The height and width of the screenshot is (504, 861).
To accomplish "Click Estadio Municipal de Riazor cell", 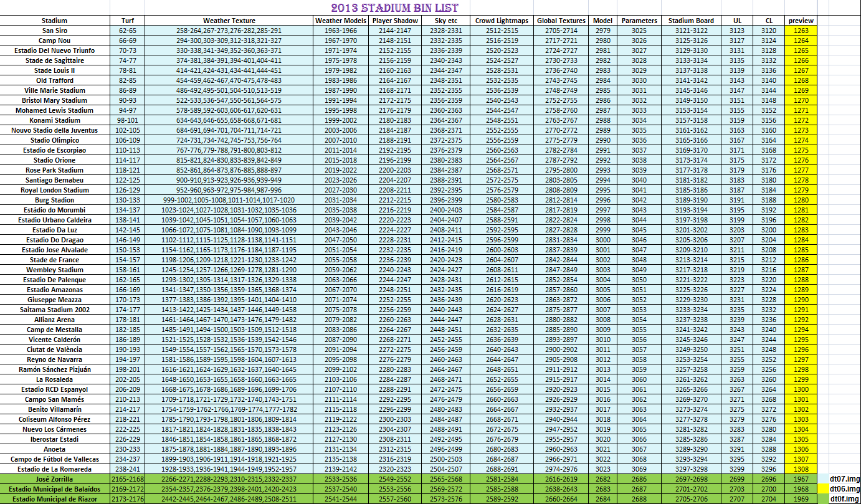I will (55, 499).
